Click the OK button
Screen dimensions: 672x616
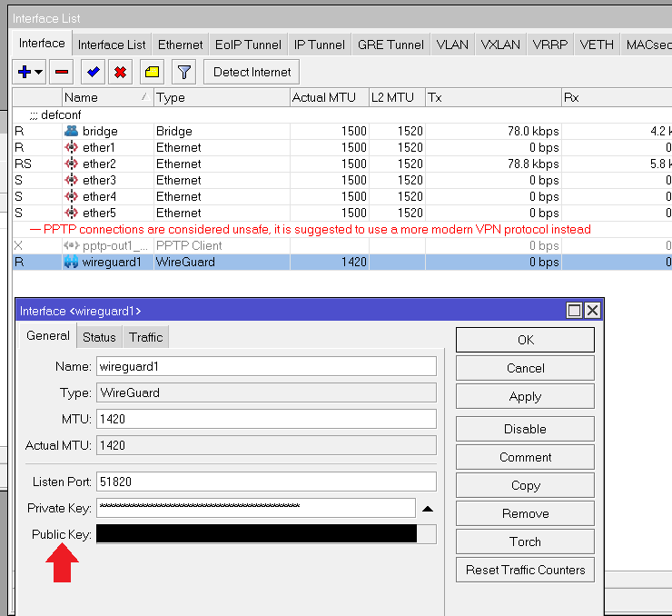click(525, 340)
